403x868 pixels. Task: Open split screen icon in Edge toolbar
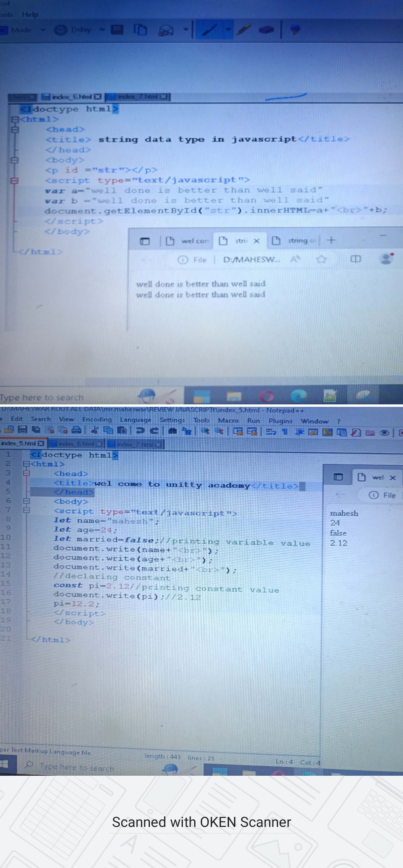tap(355, 259)
